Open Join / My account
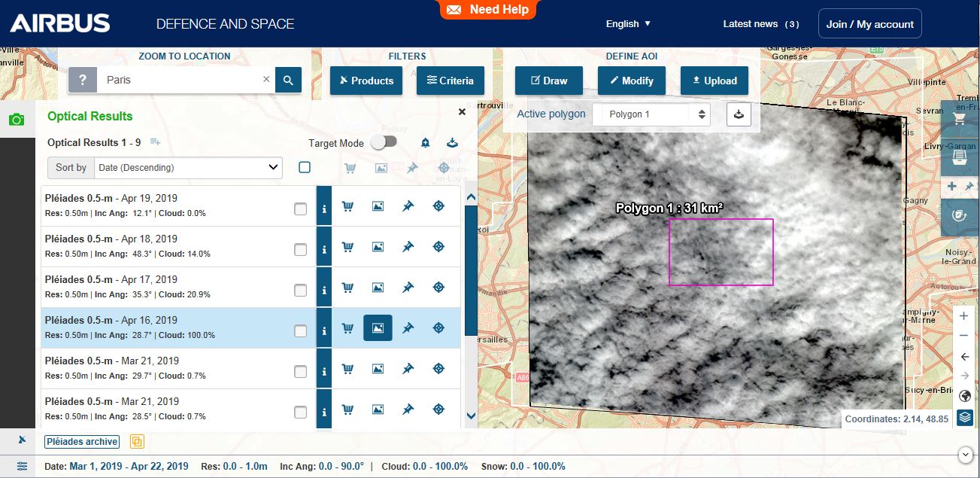The width and height of the screenshot is (980, 478). (870, 24)
